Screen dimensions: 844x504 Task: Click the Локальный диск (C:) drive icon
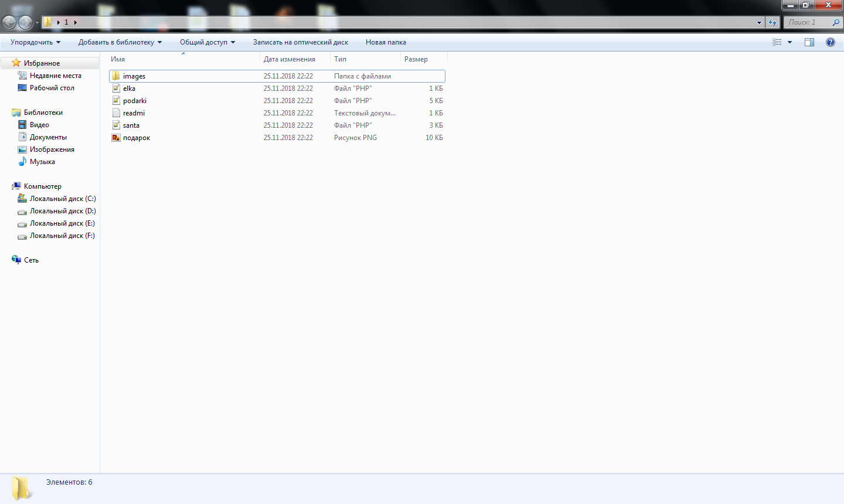(22, 199)
